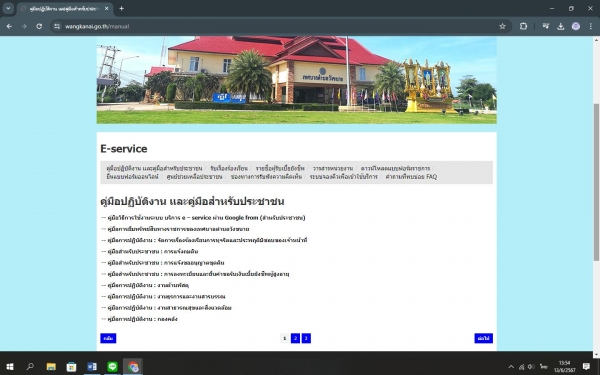Show hidden system tray icons chevron
The image size is (600, 375).
511,367
